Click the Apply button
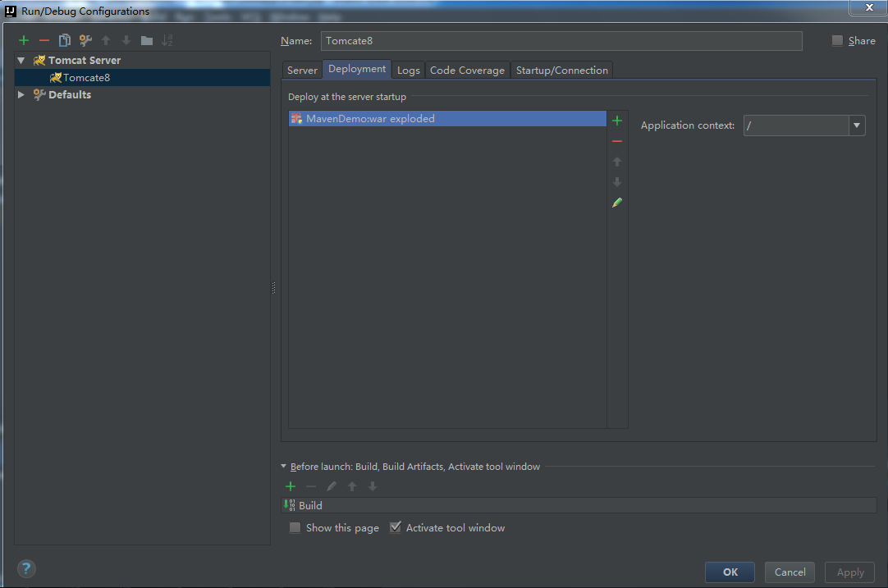Viewport: 888px width, 588px height. coord(850,572)
